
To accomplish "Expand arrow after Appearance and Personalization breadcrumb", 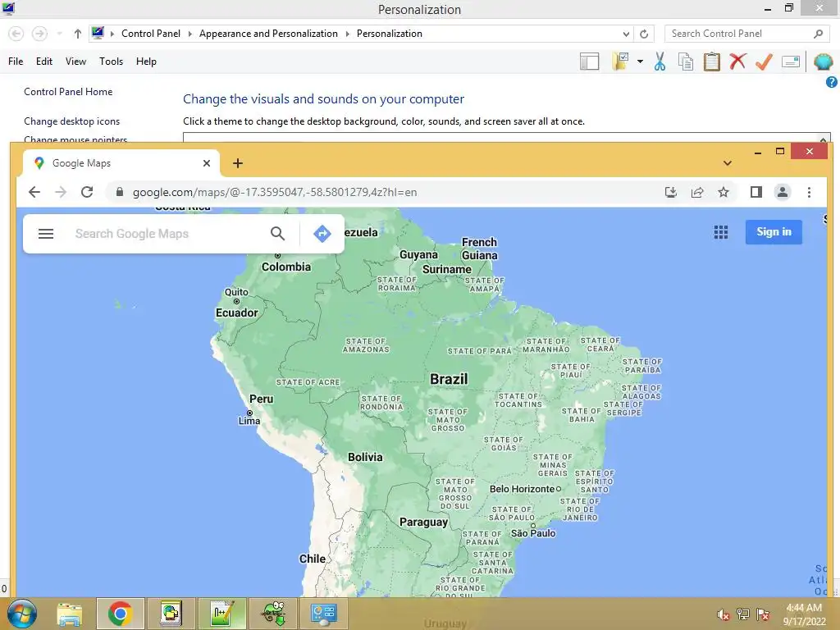I will pyautogui.click(x=347, y=34).
